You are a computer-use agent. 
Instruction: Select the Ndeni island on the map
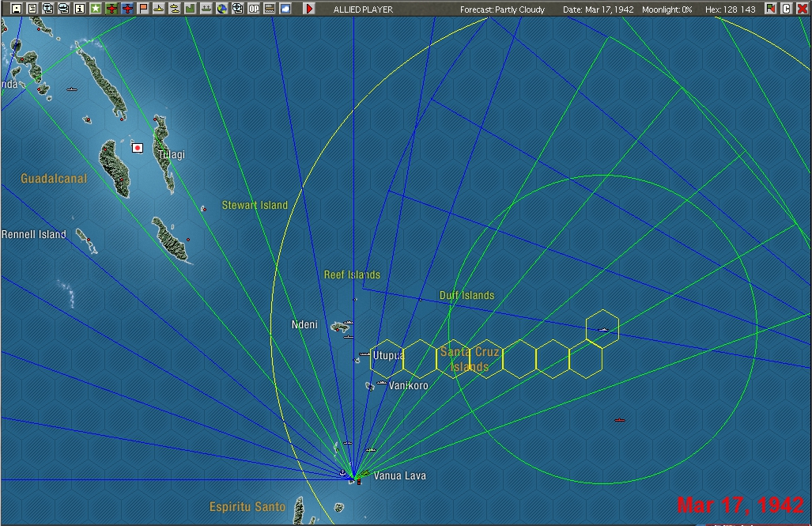click(340, 327)
